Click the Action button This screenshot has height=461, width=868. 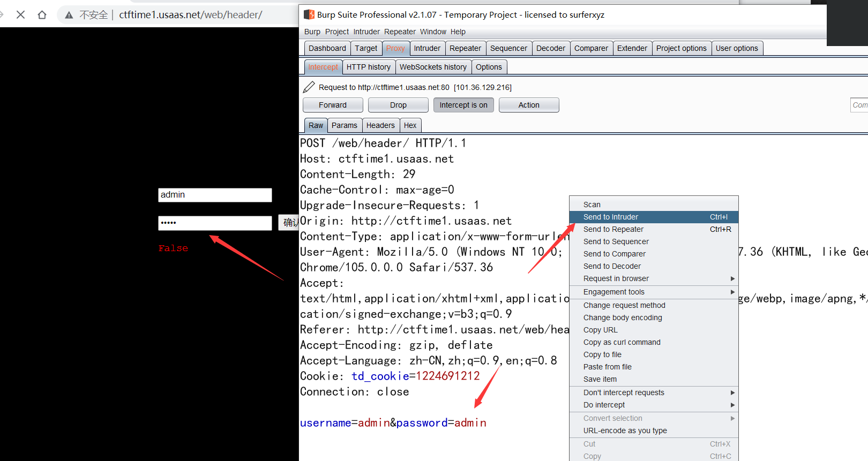pyautogui.click(x=529, y=105)
